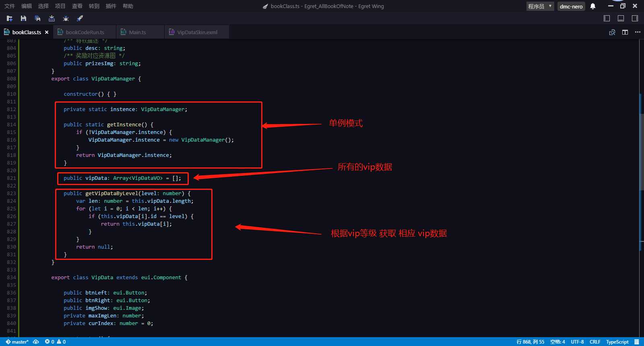This screenshot has width=644, height=346.
Task: Click the new project folder toolbar icon
Action: [10, 18]
